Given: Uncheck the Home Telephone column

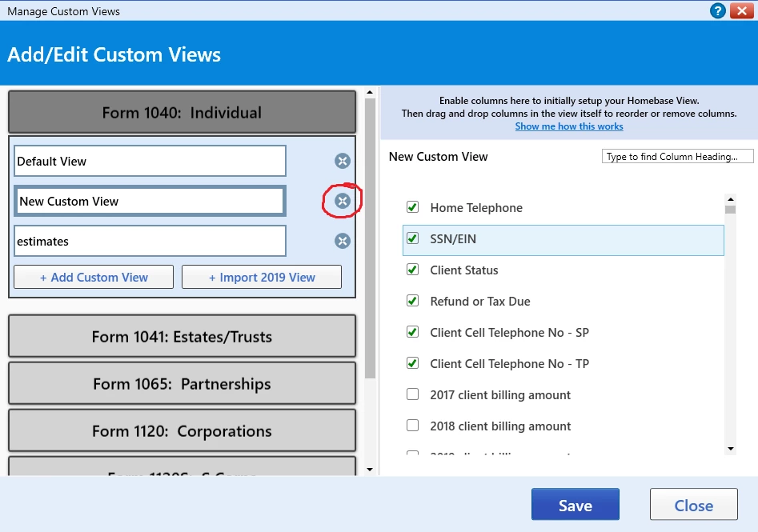Looking at the screenshot, I should (412, 207).
